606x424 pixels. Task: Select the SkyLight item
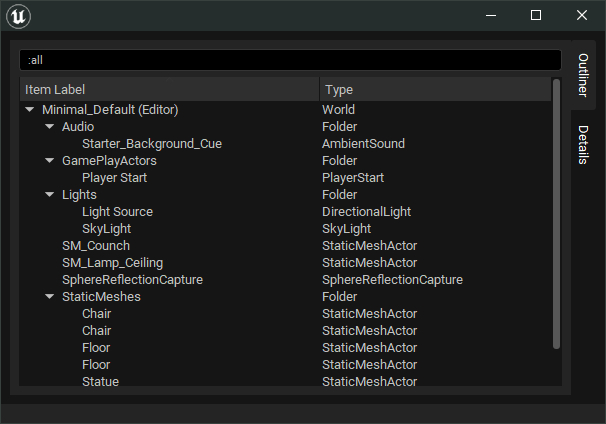pyautogui.click(x=107, y=229)
